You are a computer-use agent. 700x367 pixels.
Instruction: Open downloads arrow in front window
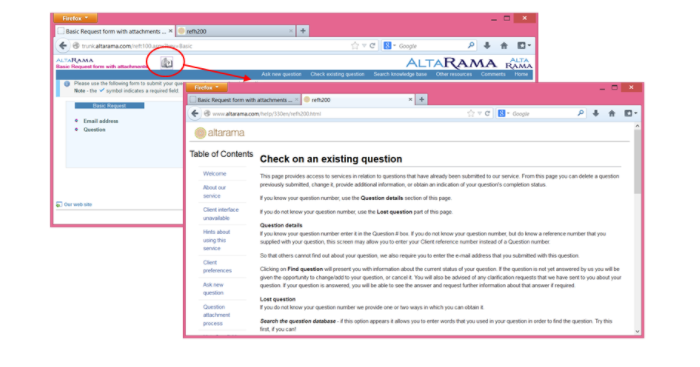tap(596, 113)
